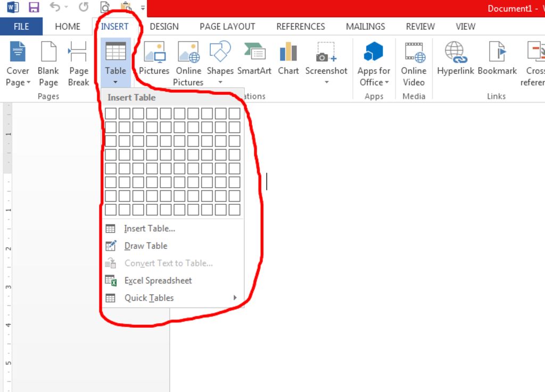Image resolution: width=545 pixels, height=392 pixels.
Task: Click the 'Apps' group label
Action: click(374, 96)
